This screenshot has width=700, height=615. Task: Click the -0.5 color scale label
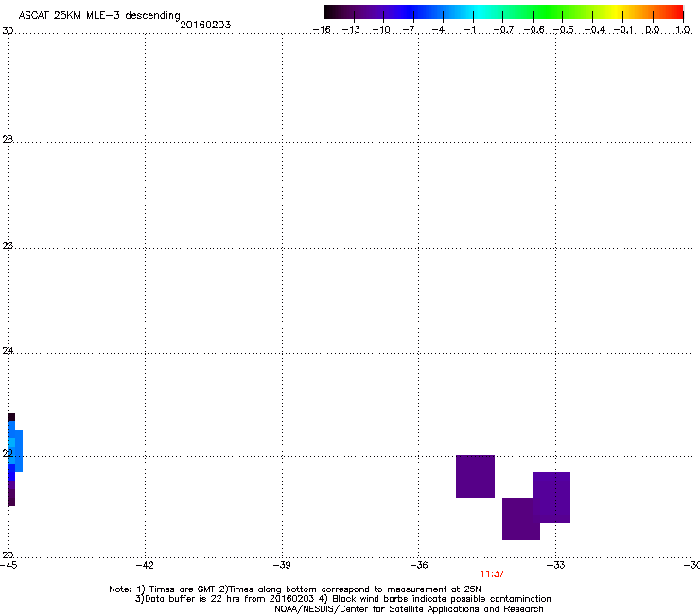click(x=564, y=30)
